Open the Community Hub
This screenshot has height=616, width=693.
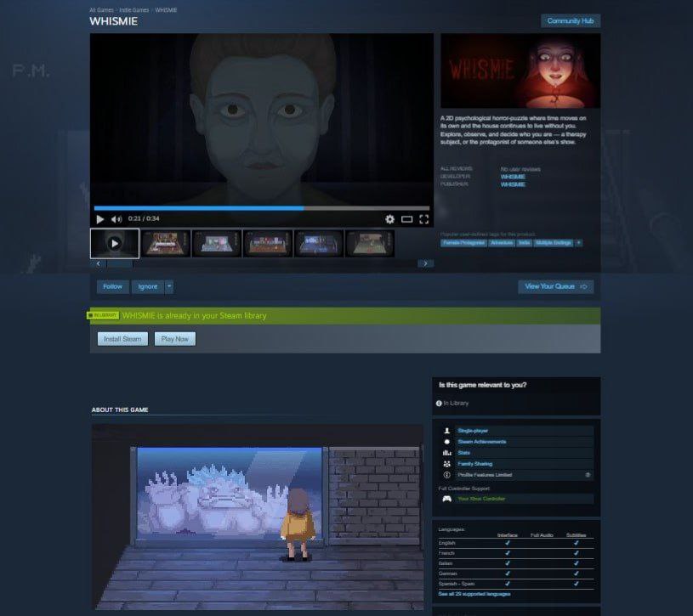[x=571, y=20]
